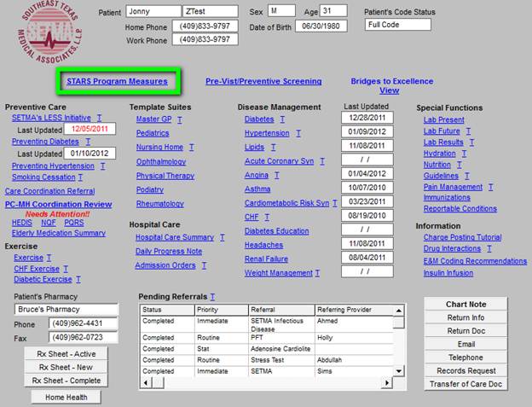Open the Renal Failure link

pos(266,259)
